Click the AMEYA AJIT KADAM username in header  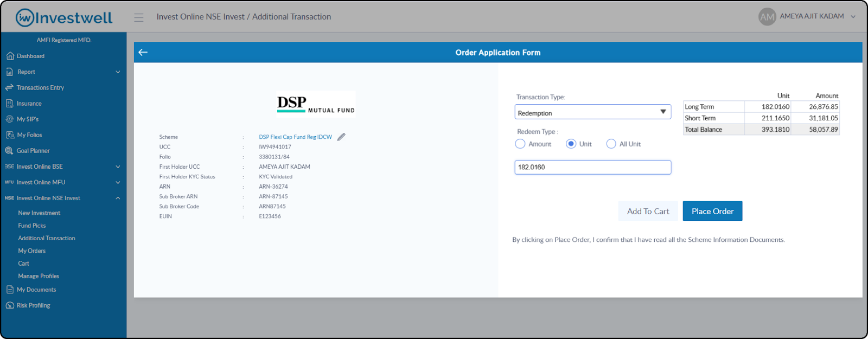pyautogui.click(x=812, y=16)
